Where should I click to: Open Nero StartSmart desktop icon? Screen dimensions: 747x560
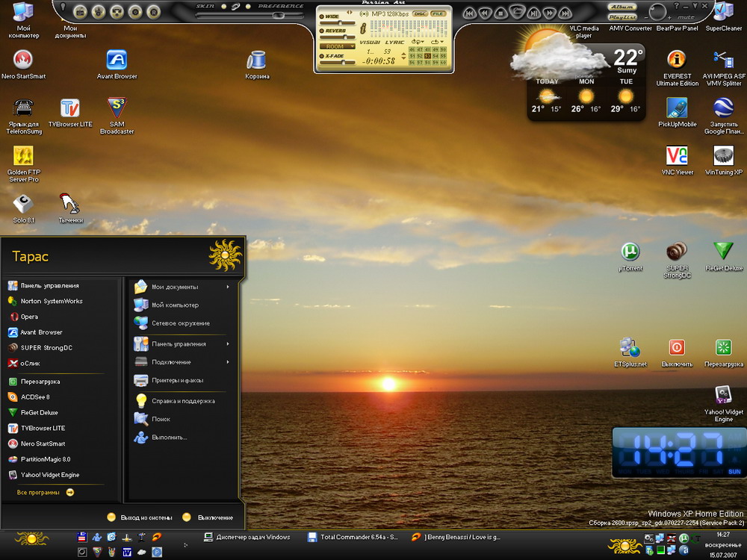(23, 60)
